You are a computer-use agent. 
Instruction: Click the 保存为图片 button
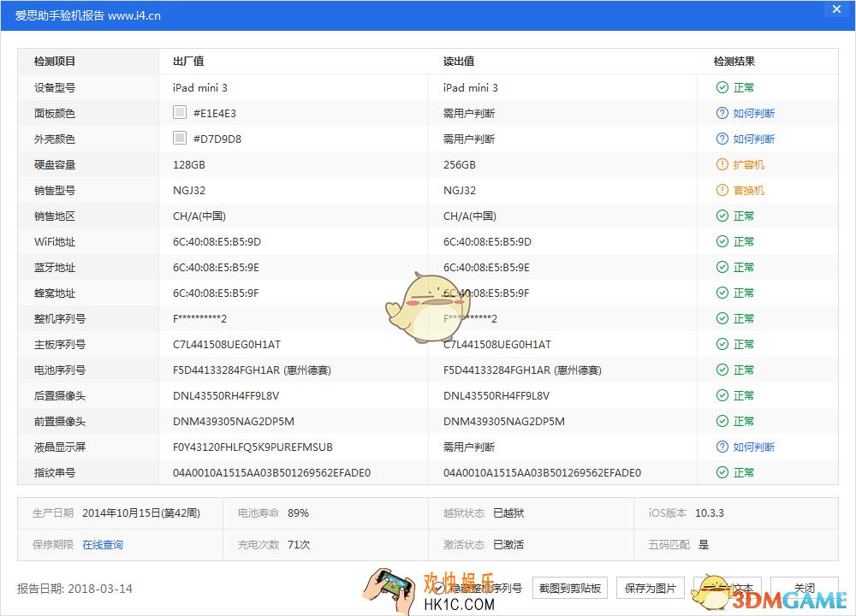[x=651, y=588]
